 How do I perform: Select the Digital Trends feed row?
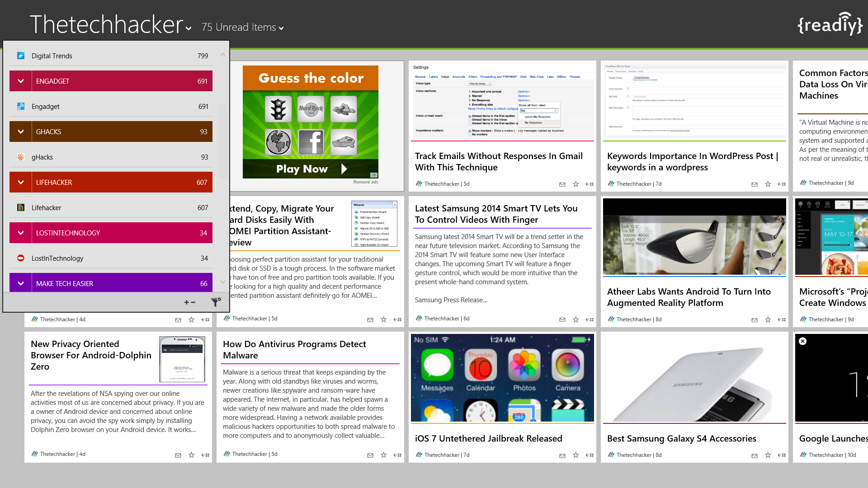111,56
